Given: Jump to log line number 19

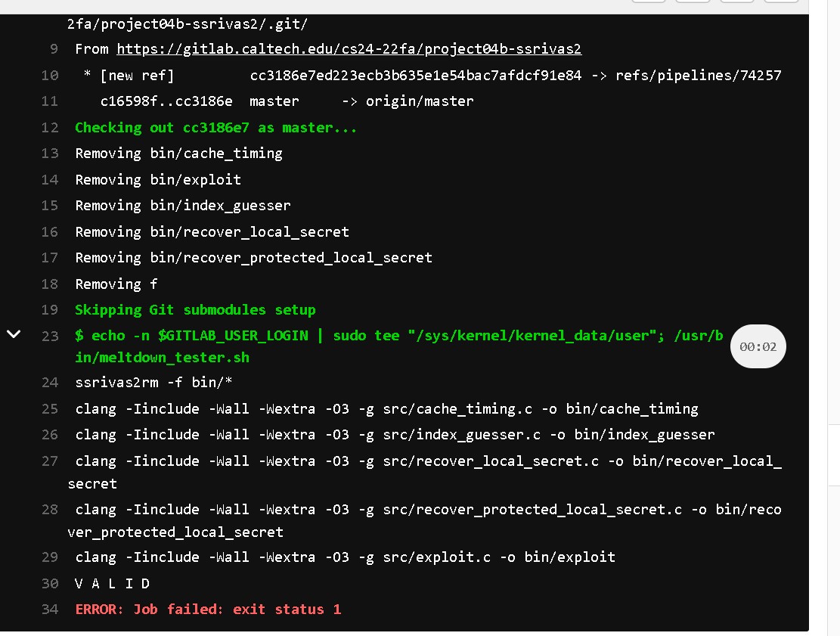Looking at the screenshot, I should [50, 310].
